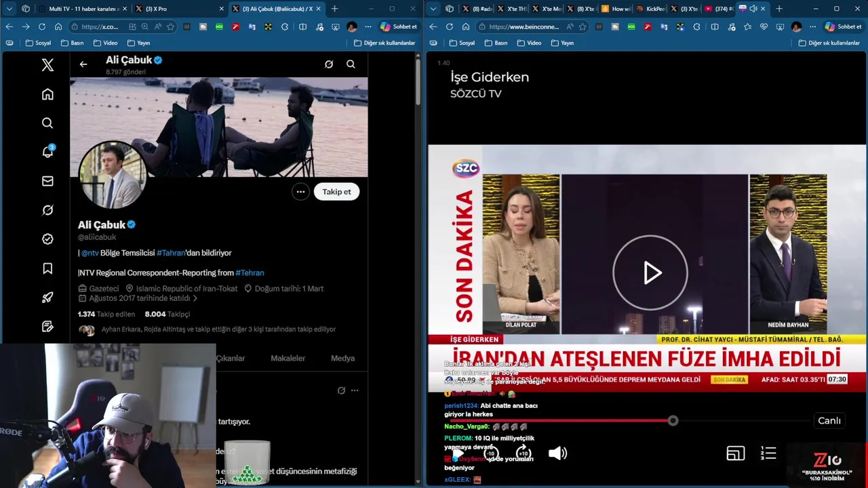
Task: Skip forward 10 seconds in video player
Action: (523, 453)
